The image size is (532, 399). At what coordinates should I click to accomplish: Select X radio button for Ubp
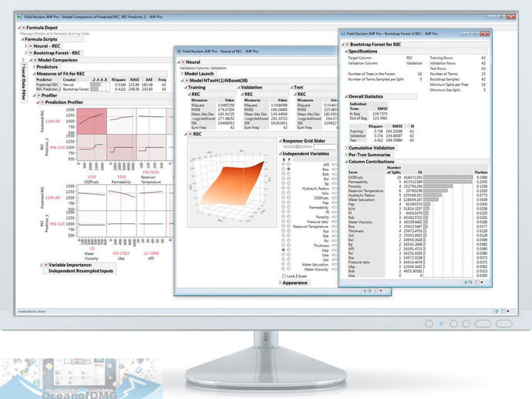283,250
